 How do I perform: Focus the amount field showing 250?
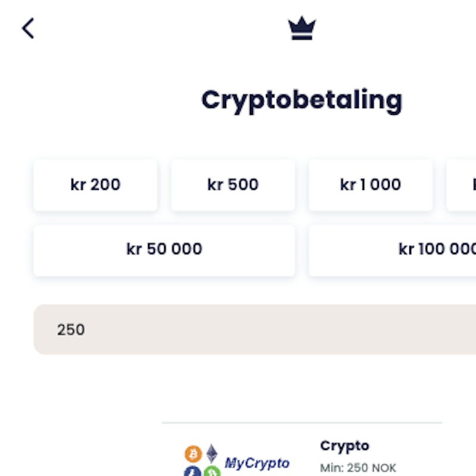coord(238,330)
